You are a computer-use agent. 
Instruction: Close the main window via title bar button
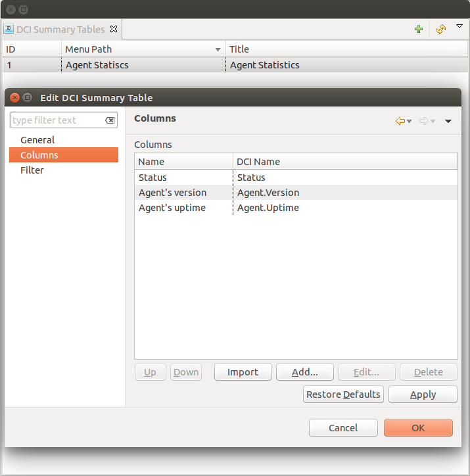[11, 10]
